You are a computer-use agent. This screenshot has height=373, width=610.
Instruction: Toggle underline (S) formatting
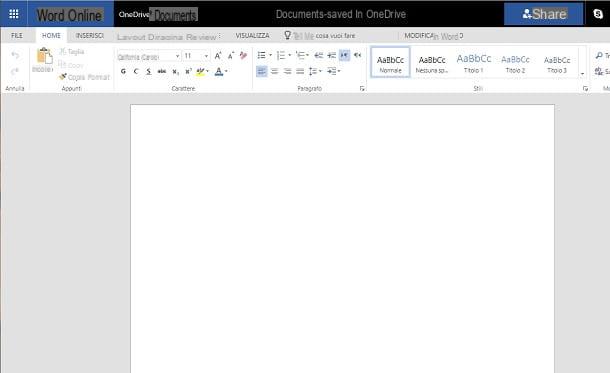(149, 71)
